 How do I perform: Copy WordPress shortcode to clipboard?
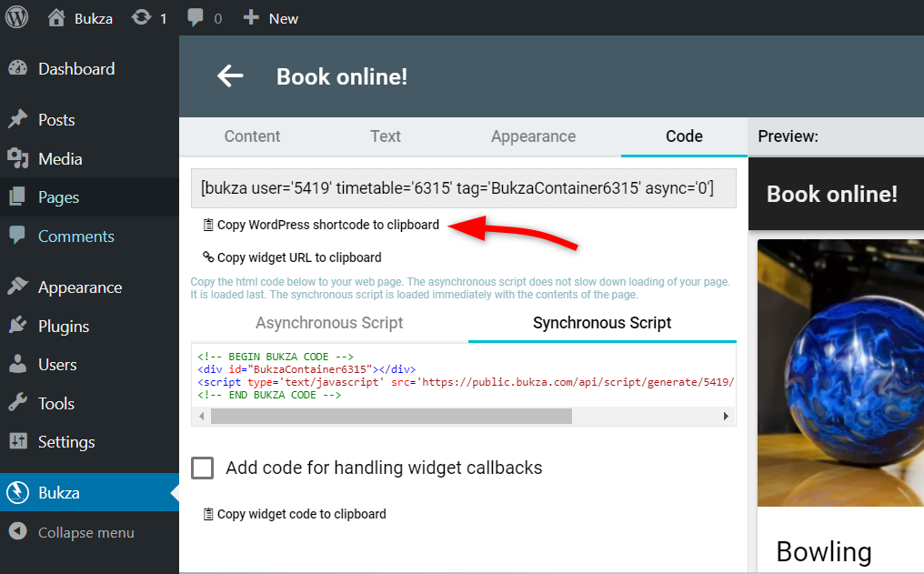coord(327,225)
